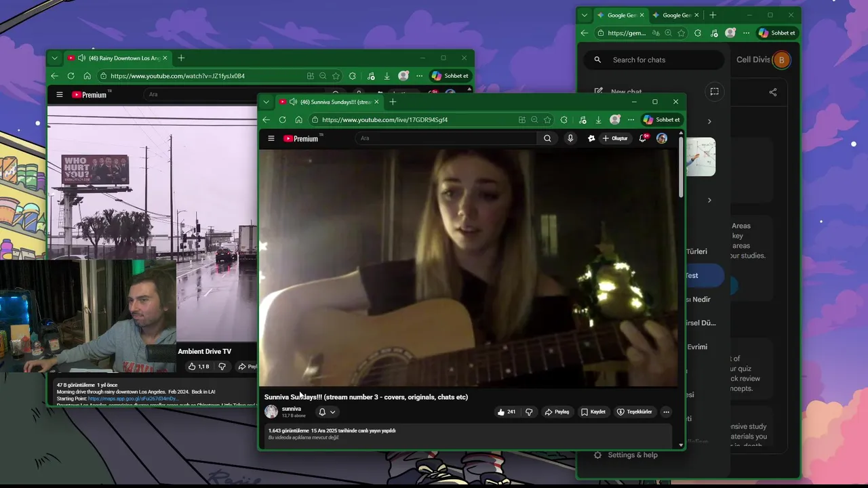This screenshot has height=488, width=868.
Task: Like the Sunniva video showing 241
Action: pos(507,412)
